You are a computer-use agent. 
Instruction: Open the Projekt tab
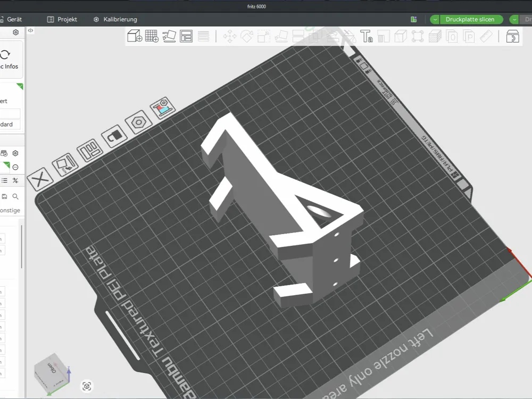click(x=62, y=19)
